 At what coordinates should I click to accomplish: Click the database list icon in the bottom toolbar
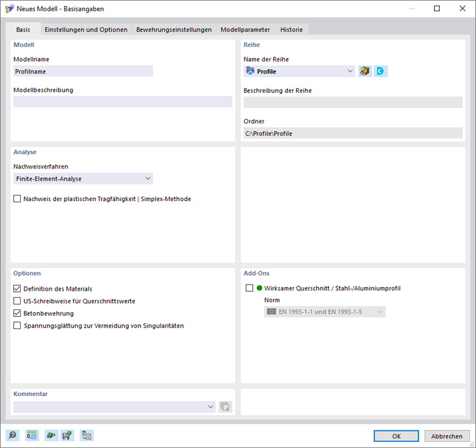87,435
